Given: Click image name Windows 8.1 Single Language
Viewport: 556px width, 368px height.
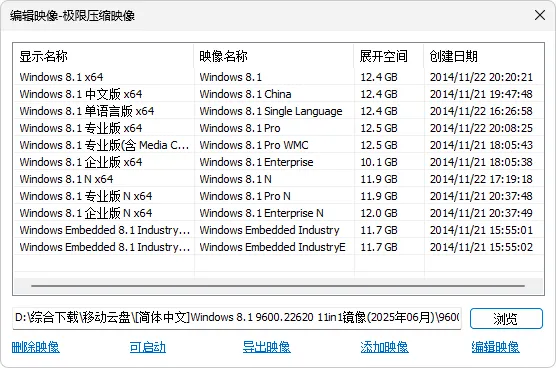Looking at the screenshot, I should pos(271,111).
